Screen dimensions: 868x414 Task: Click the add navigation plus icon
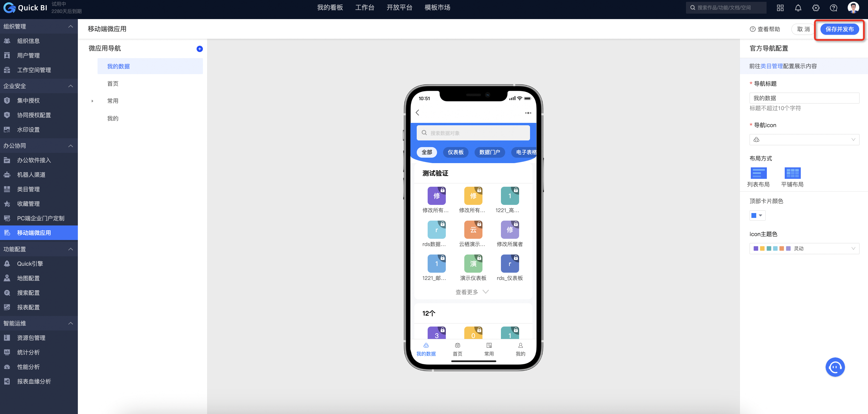point(200,49)
